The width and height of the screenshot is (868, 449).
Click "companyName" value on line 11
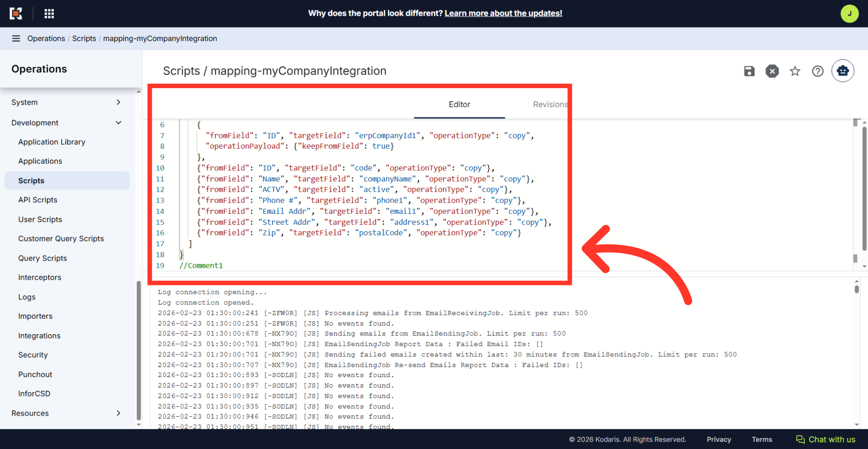388,179
